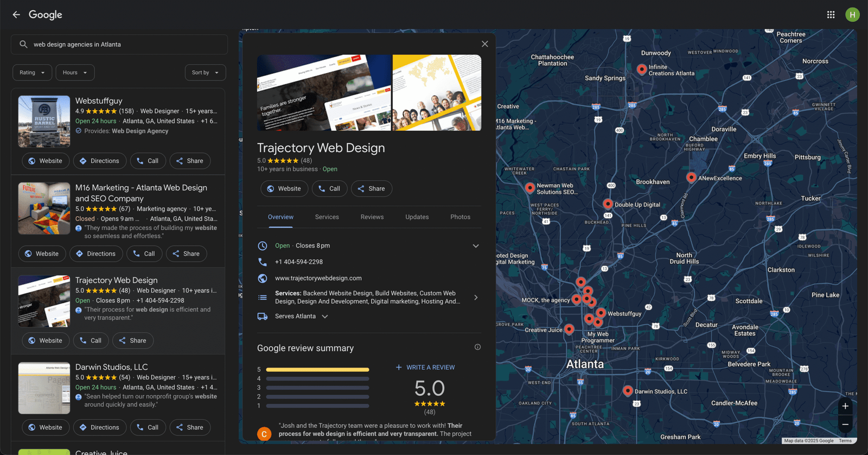Expand opening hours next to Closes 8 pm

(x=476, y=246)
